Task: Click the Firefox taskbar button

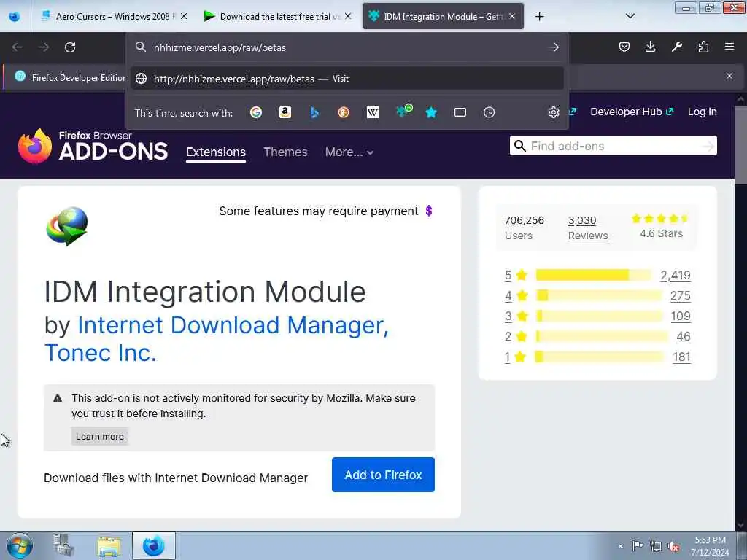Action: point(153,545)
